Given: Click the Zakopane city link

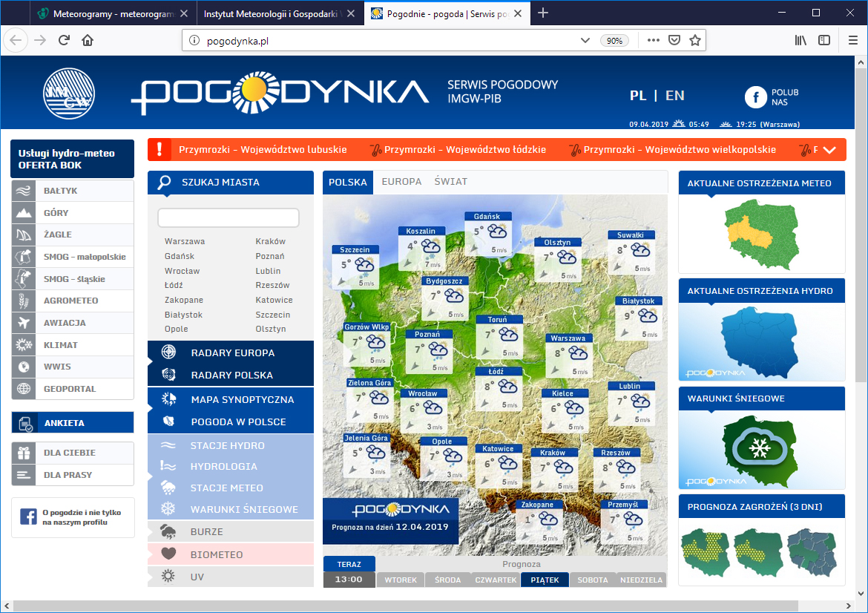Looking at the screenshot, I should tap(184, 300).
